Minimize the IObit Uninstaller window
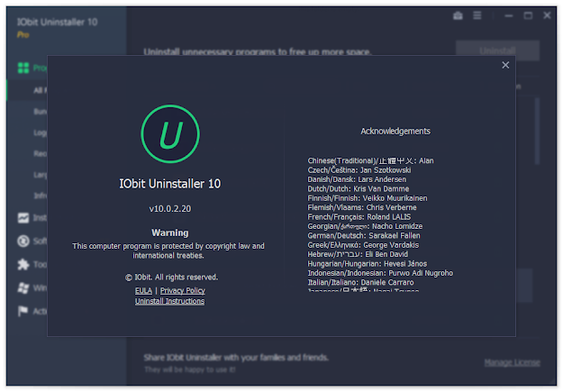This screenshot has width=563, height=392. (x=508, y=15)
